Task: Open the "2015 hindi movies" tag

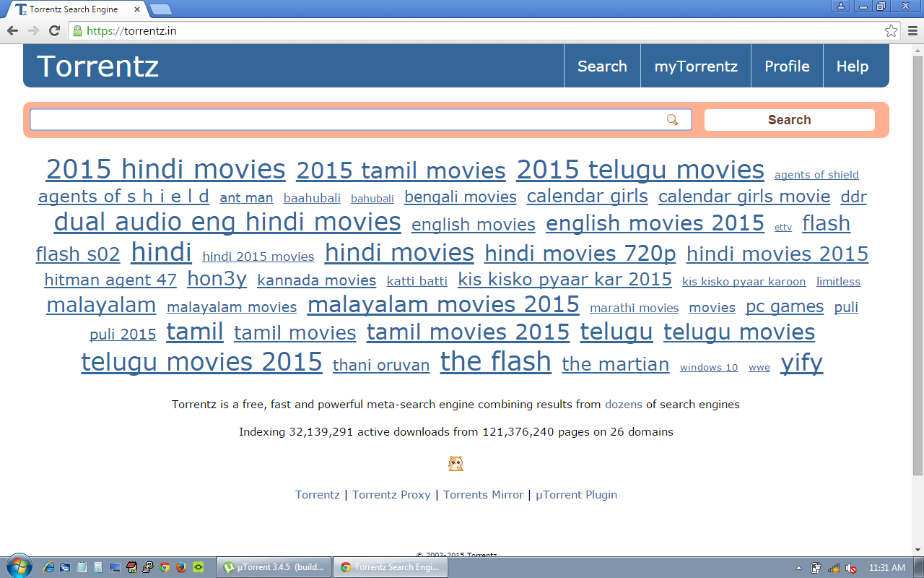Action: [166, 169]
